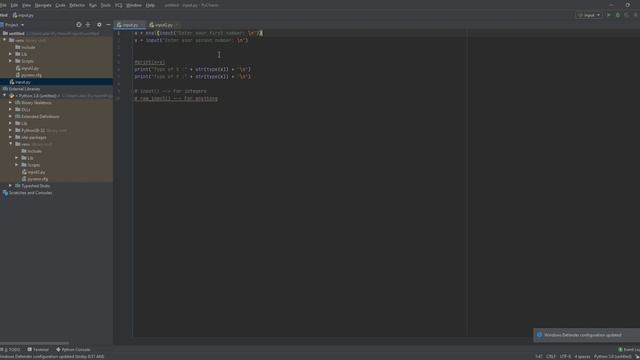Run the input configuration with green play
Image resolution: width=640 pixels, height=360 pixels.
(609, 15)
